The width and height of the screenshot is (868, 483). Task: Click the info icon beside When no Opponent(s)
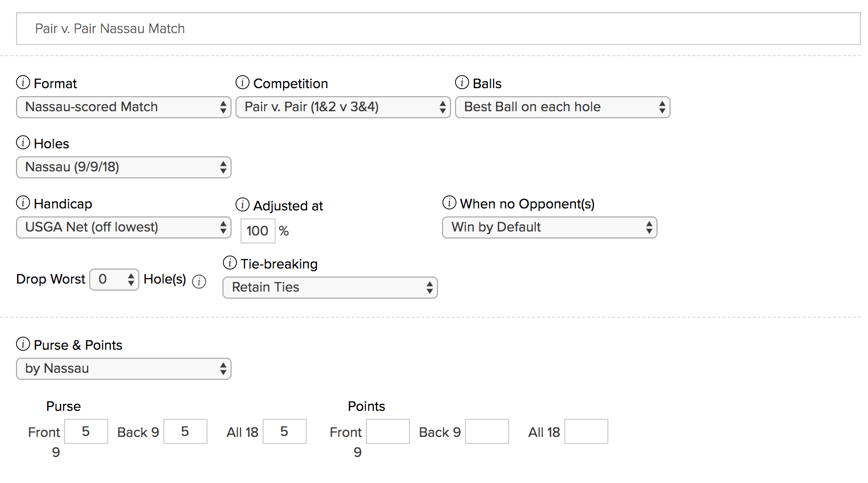click(x=450, y=202)
